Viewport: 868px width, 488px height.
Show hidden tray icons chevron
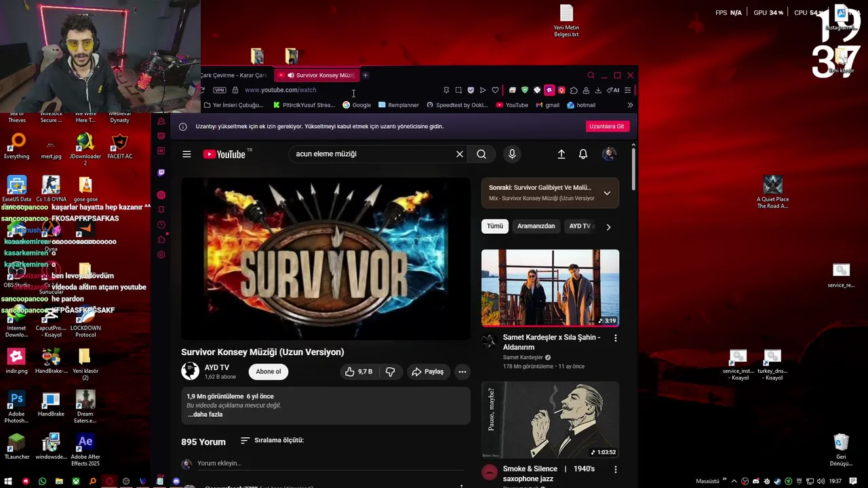(734, 481)
